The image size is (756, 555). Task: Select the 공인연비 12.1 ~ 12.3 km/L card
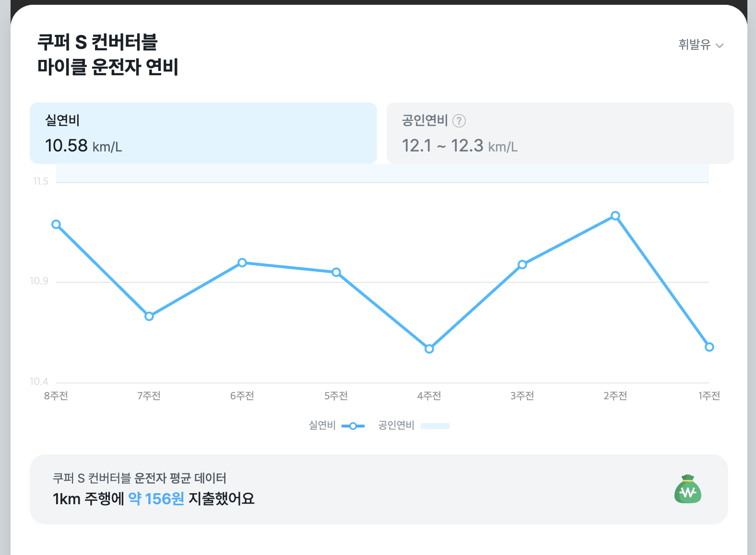[560, 133]
